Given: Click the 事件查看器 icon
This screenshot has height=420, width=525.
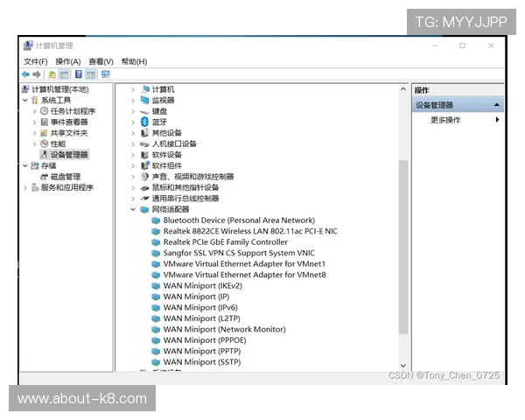Looking at the screenshot, I should point(45,122).
